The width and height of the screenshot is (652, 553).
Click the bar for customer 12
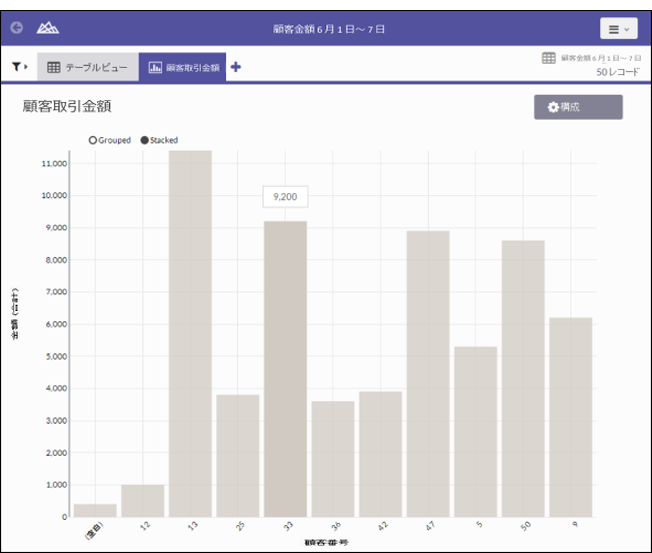142,500
